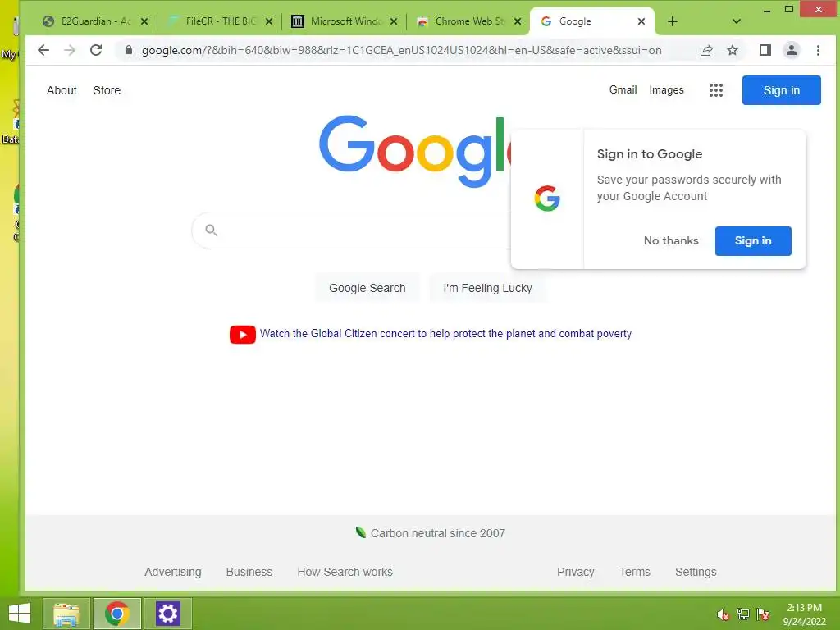
Task: Open the Chrome profile avatar menu
Action: pyautogui.click(x=792, y=50)
